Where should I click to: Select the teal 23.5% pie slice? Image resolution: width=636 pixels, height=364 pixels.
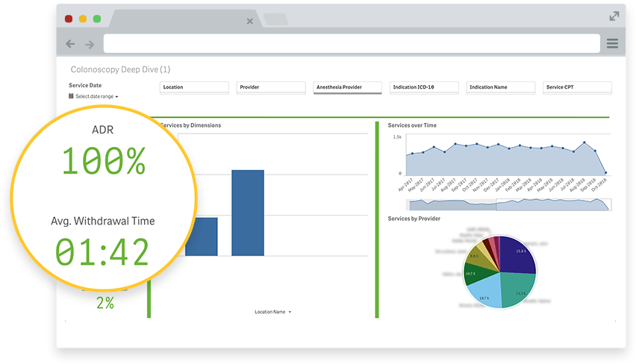[x=517, y=290]
